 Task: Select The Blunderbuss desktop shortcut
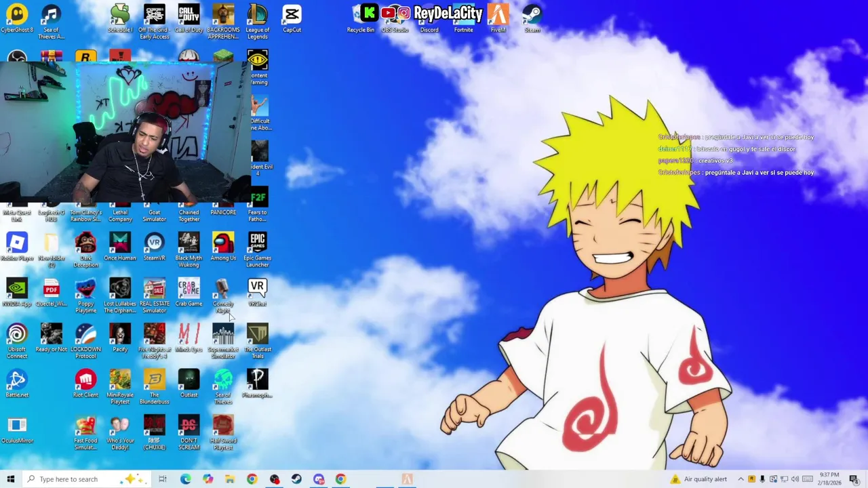click(x=154, y=386)
